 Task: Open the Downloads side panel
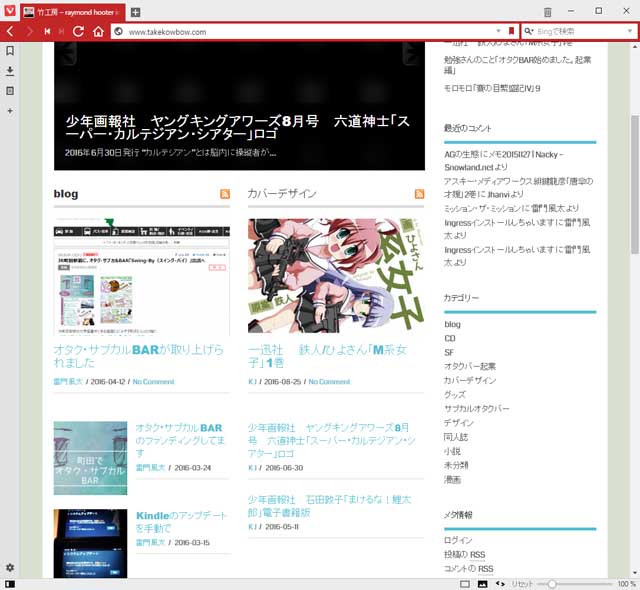[10, 71]
